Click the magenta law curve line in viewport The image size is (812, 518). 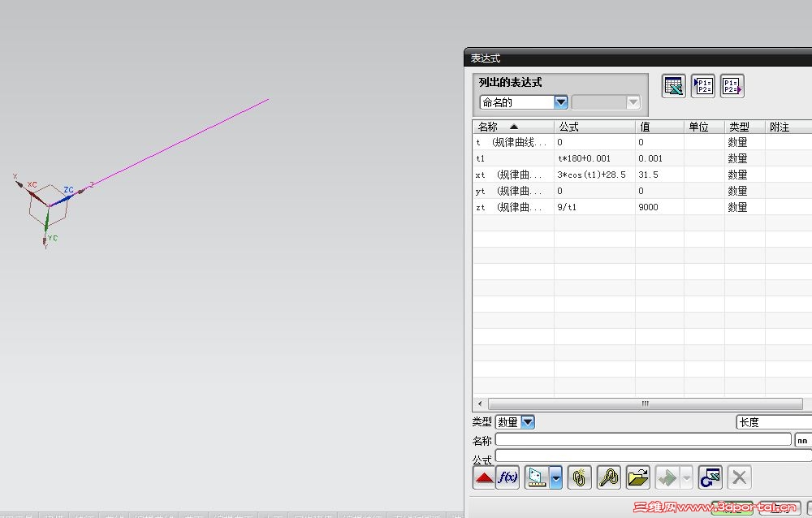[179, 143]
